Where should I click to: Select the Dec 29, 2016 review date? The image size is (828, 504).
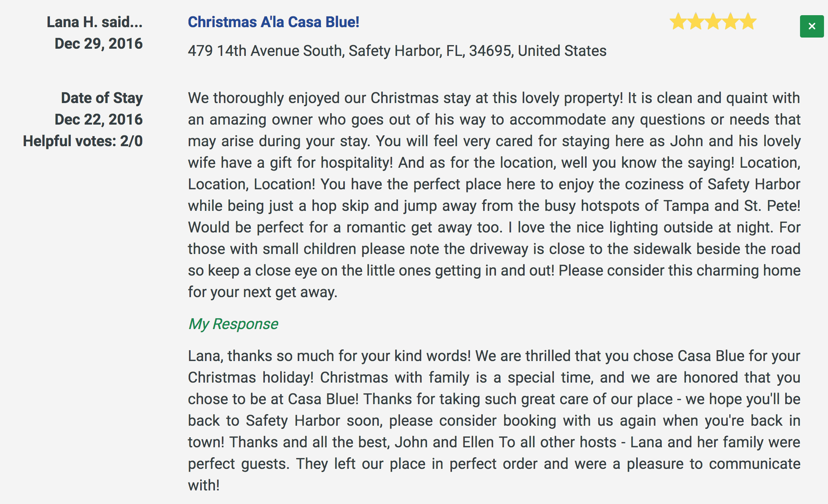[99, 44]
